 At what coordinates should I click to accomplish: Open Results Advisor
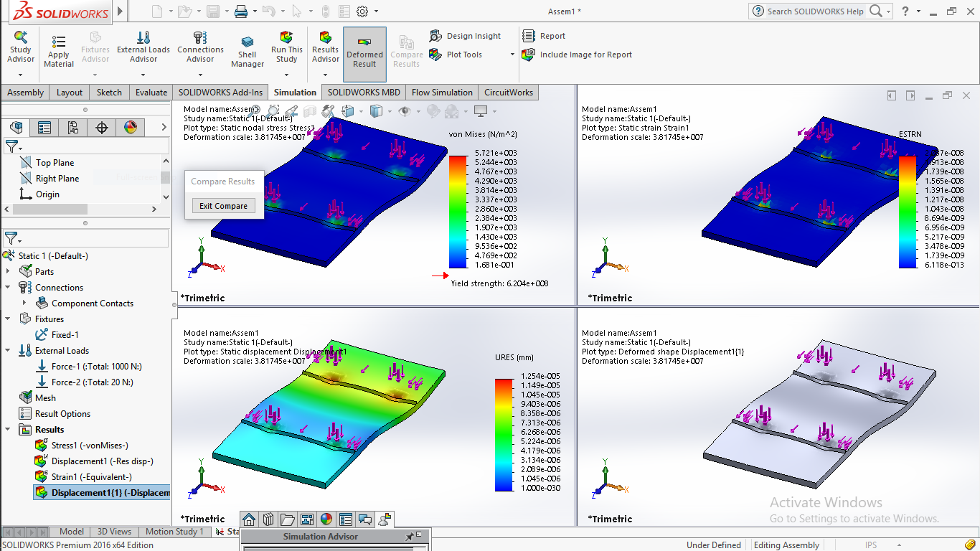325,48
